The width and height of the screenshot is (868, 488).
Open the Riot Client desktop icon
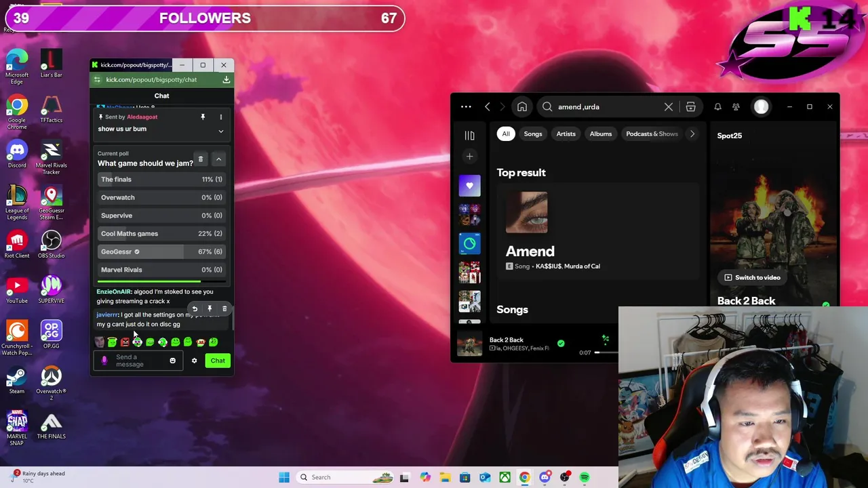click(x=17, y=245)
